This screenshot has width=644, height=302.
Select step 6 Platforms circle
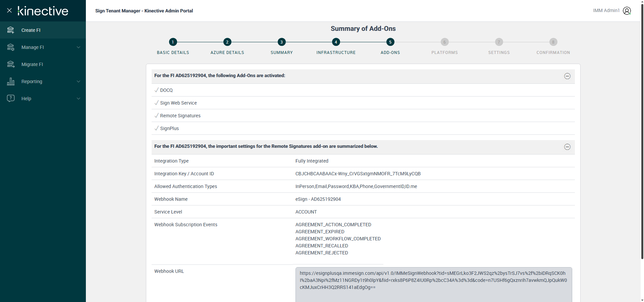(444, 42)
